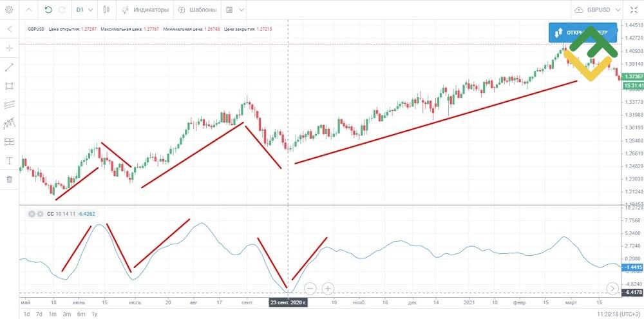Image resolution: width=644 pixels, height=319 pixels.
Task: Click Цена закрытия value 1.27215
Action: click(263, 29)
